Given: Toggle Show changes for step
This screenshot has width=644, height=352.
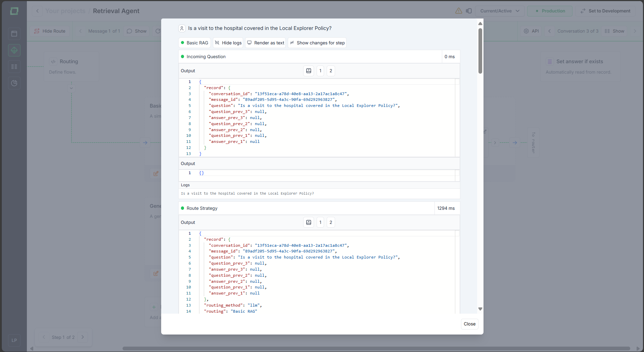Looking at the screenshot, I should point(317,43).
